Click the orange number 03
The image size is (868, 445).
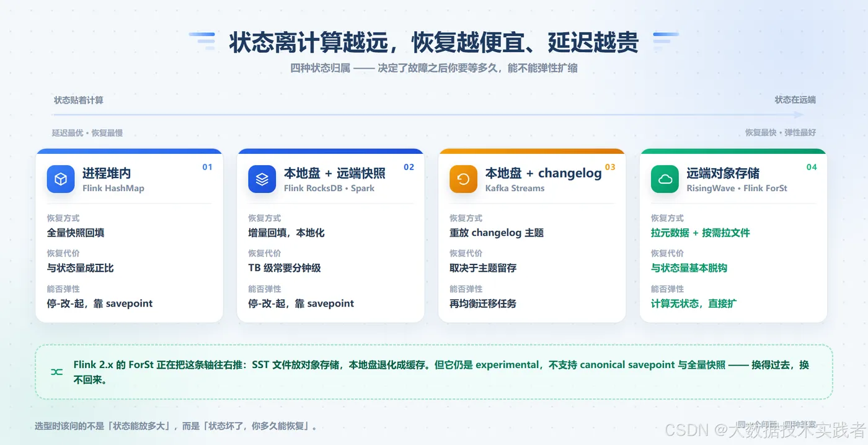pyautogui.click(x=610, y=167)
